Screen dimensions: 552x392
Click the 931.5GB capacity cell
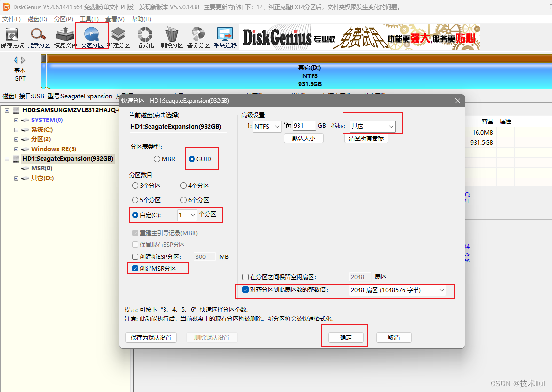481,143
